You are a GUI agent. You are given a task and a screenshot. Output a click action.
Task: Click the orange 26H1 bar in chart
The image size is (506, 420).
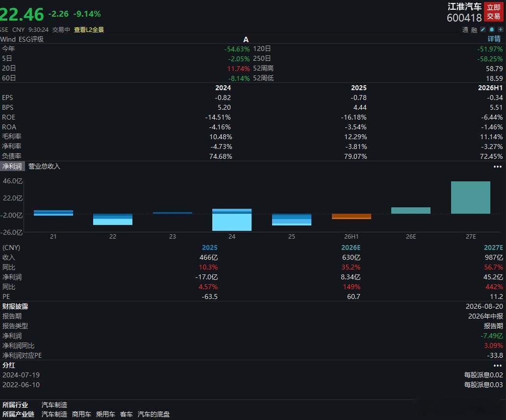coord(352,216)
